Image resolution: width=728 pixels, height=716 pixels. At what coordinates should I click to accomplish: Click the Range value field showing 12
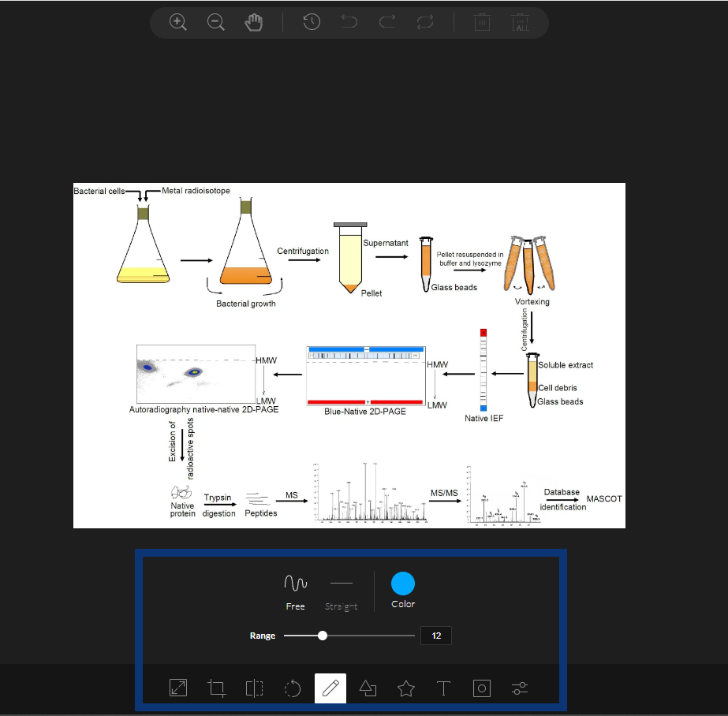435,635
